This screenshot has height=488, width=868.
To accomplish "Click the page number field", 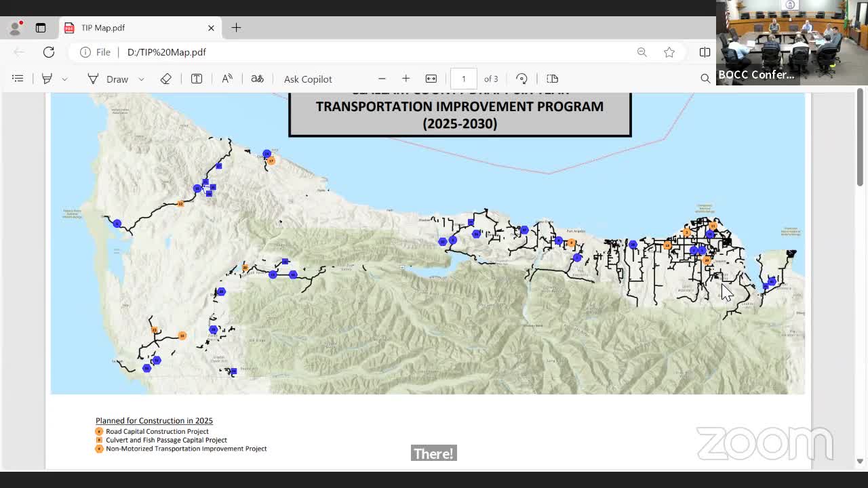I will tap(464, 79).
